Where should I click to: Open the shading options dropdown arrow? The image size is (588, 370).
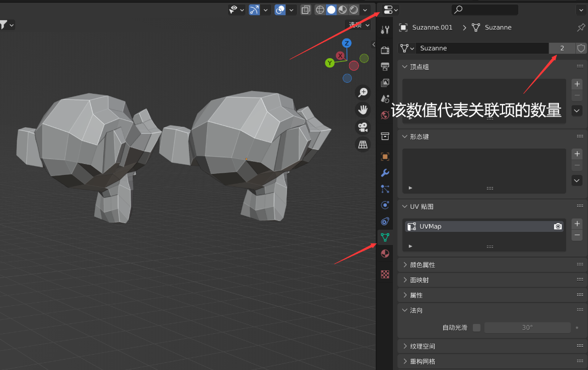365,10
